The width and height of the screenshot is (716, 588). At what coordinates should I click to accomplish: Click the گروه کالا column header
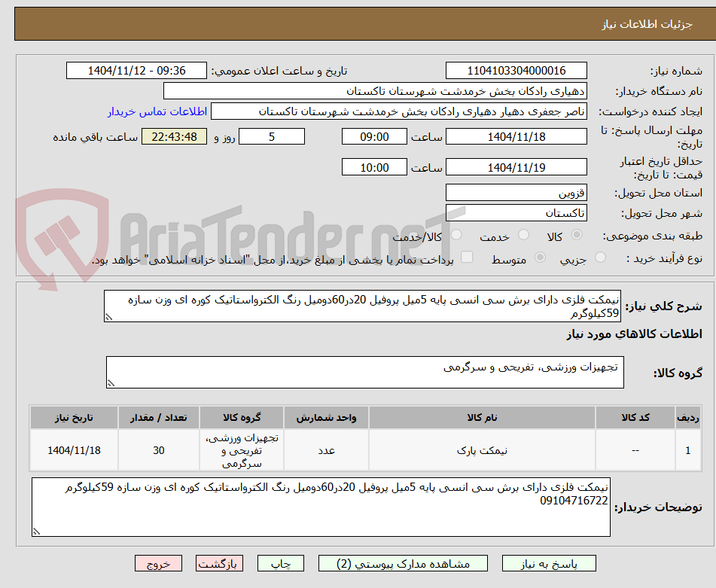tap(242, 418)
